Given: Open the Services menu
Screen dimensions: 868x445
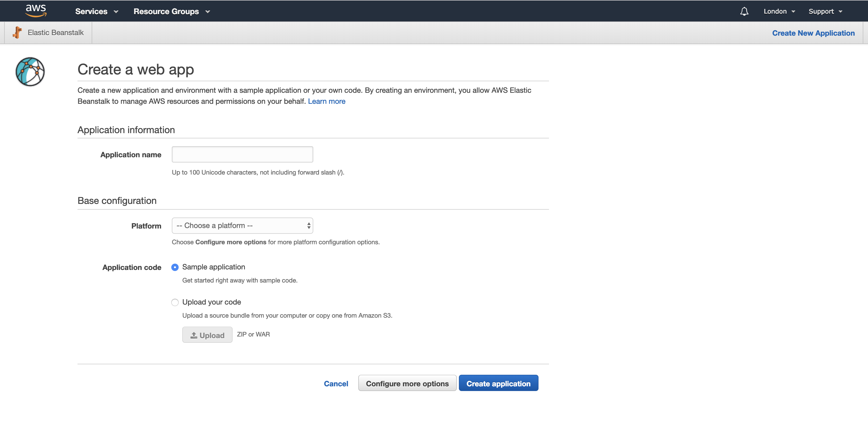Looking at the screenshot, I should [x=91, y=12].
